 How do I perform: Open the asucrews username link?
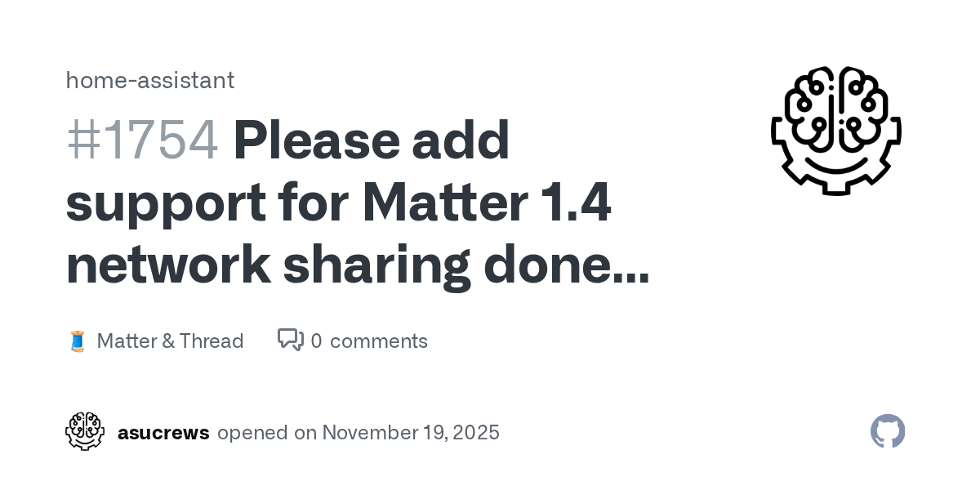163,432
